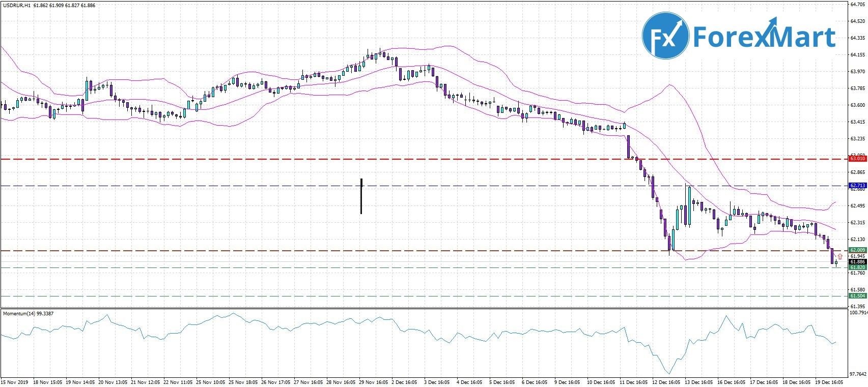Click the ForexMart brand text
Screen dimensions: 868x387
point(765,37)
